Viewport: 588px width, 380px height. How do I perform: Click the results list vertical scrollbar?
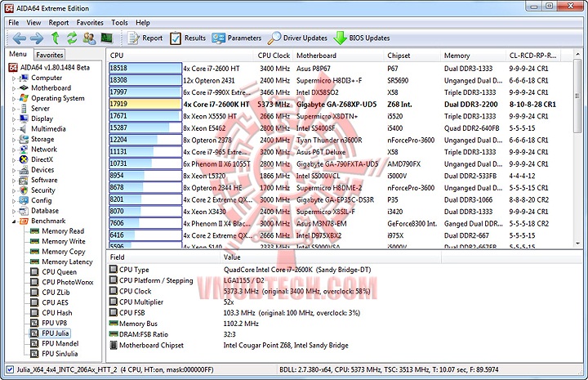point(578,149)
